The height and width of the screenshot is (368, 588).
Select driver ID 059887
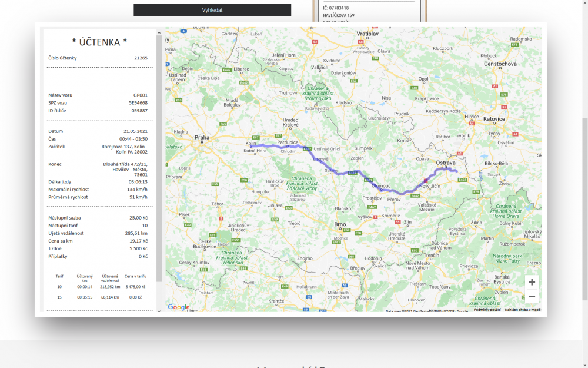(139, 111)
